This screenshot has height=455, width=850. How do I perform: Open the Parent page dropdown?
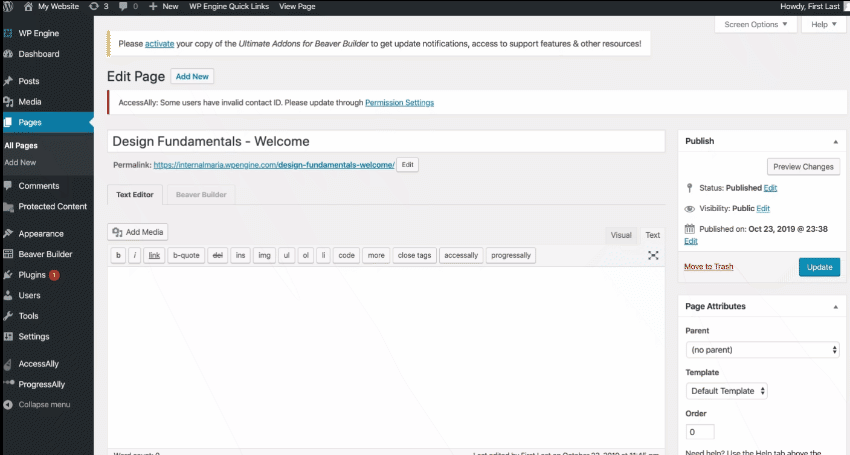point(762,350)
